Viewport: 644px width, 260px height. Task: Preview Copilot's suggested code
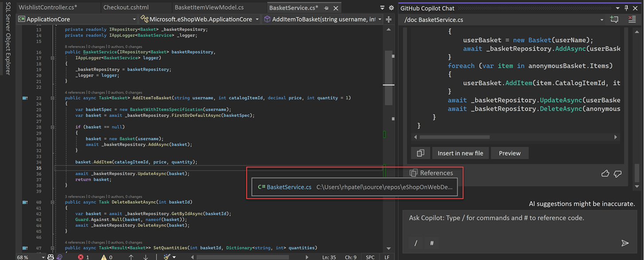(x=509, y=153)
